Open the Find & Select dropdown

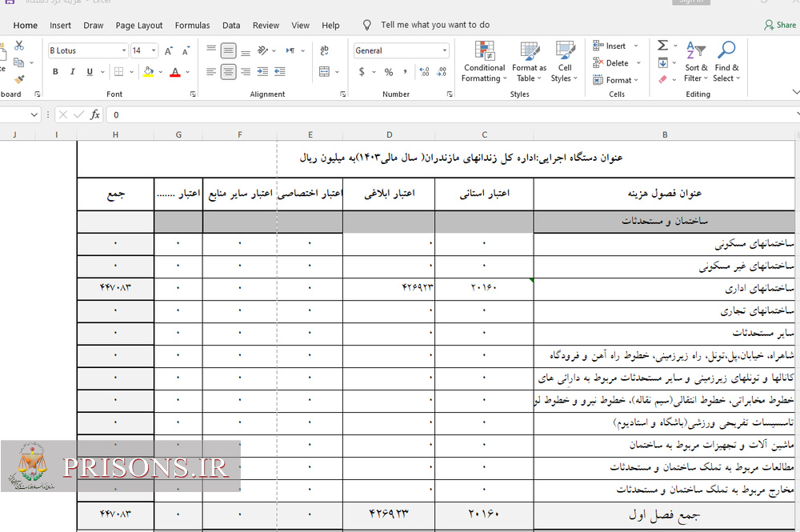[x=726, y=62]
